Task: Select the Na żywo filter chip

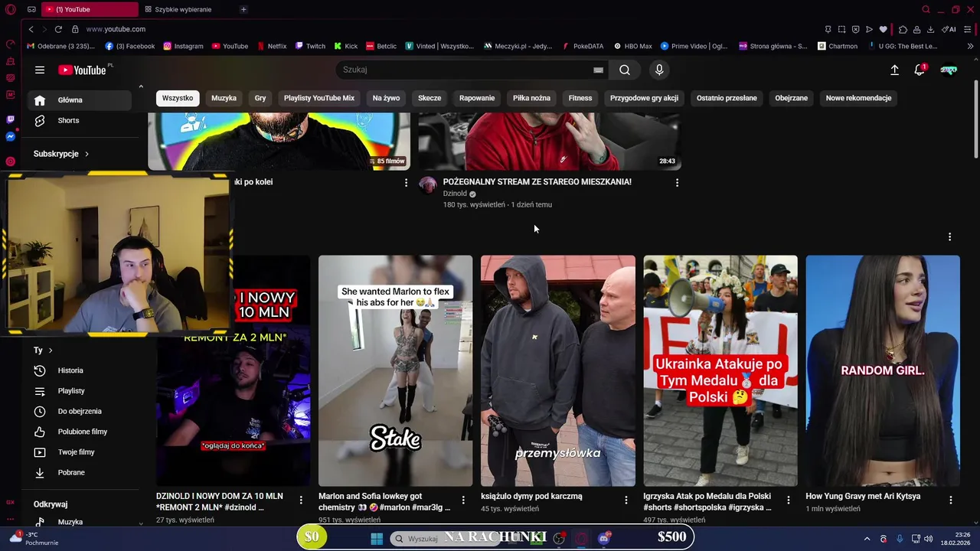Action: [x=386, y=98]
